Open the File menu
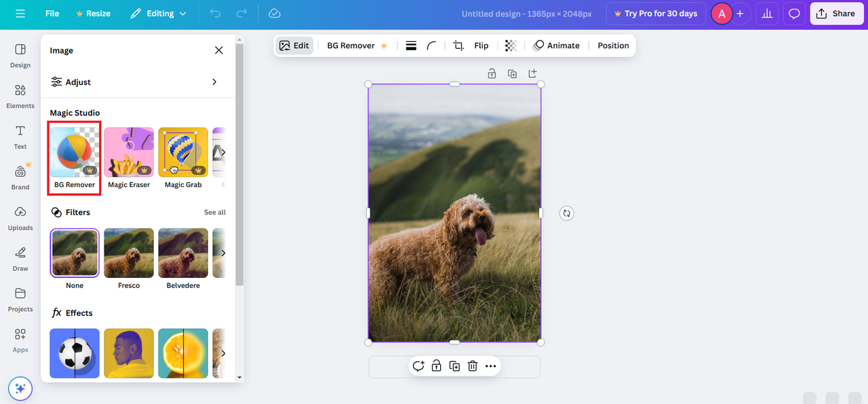The width and height of the screenshot is (868, 404). pos(52,13)
